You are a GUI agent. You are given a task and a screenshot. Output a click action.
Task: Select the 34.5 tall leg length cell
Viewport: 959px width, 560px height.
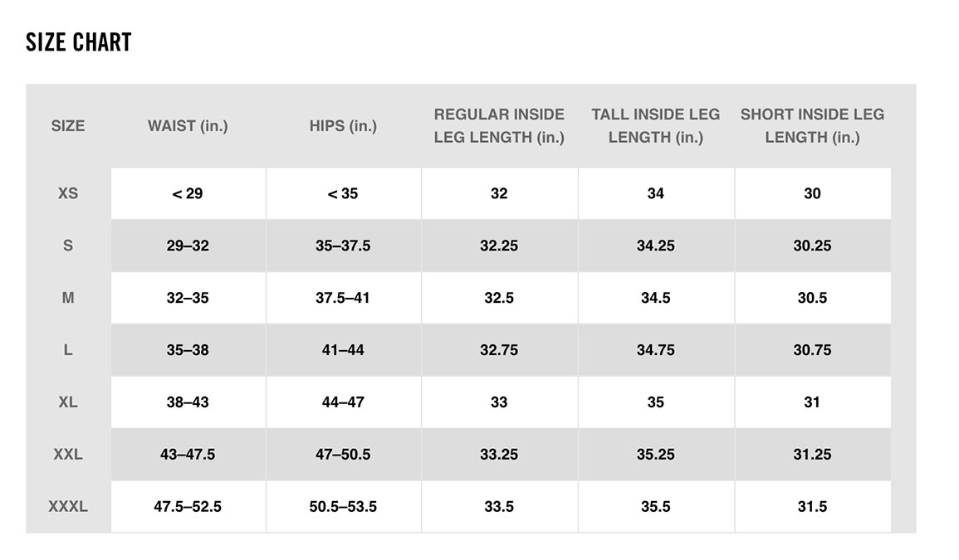[x=655, y=298]
